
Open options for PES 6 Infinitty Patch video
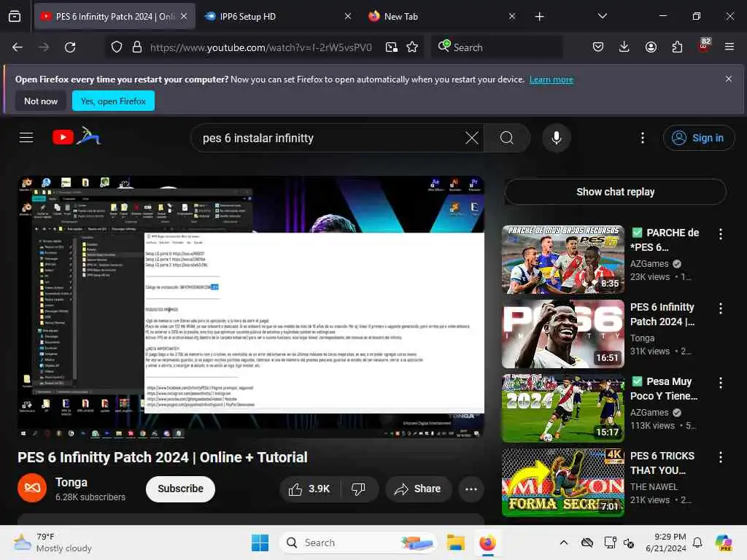[x=721, y=308]
